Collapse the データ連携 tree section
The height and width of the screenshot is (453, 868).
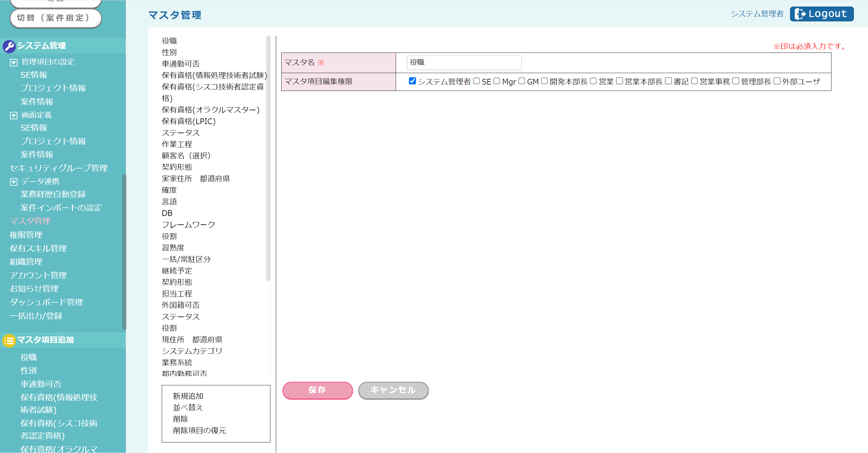14,182
